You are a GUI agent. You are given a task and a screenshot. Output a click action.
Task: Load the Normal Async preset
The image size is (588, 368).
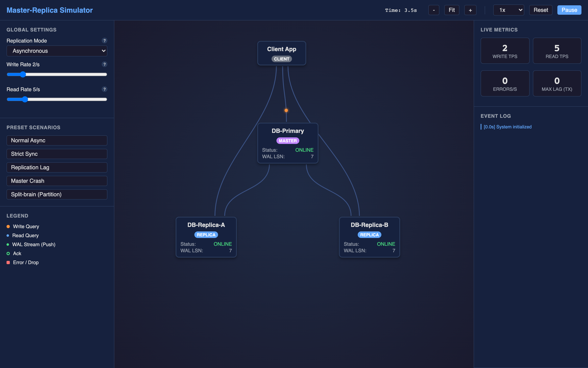point(57,140)
